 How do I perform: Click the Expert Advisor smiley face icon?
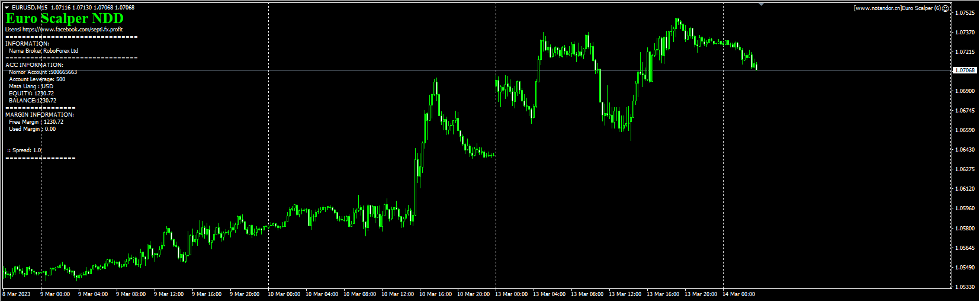945,8
